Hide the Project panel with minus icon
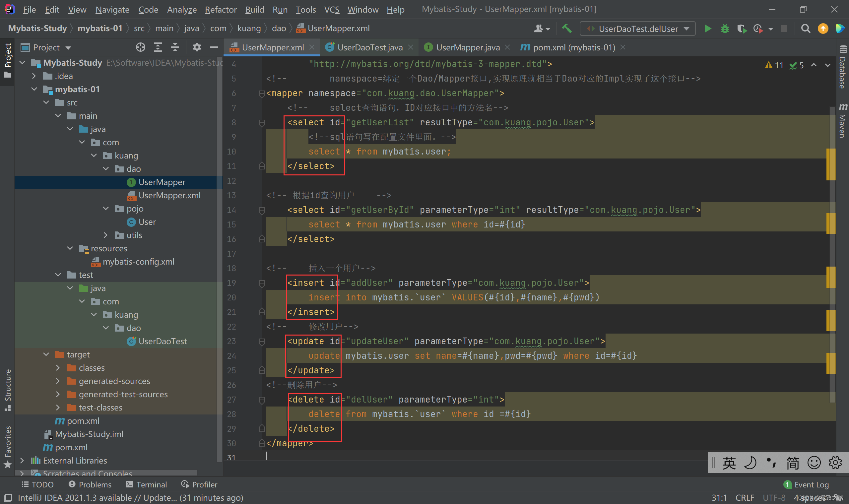 click(214, 47)
